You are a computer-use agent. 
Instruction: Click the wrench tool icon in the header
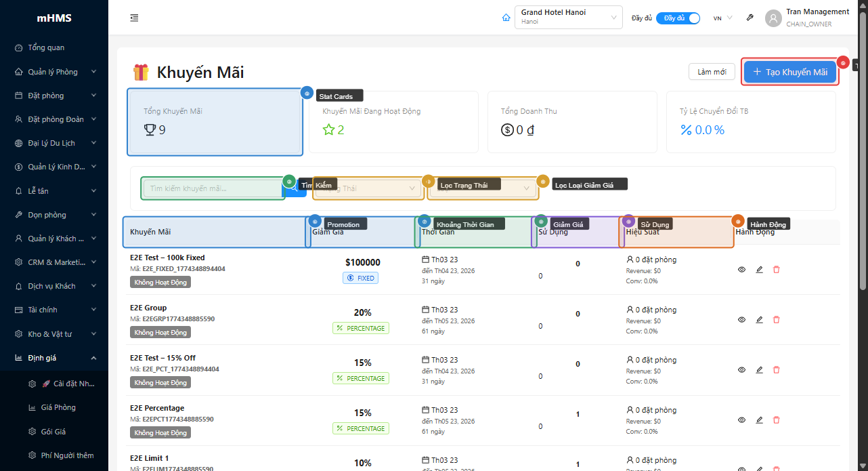tap(750, 18)
